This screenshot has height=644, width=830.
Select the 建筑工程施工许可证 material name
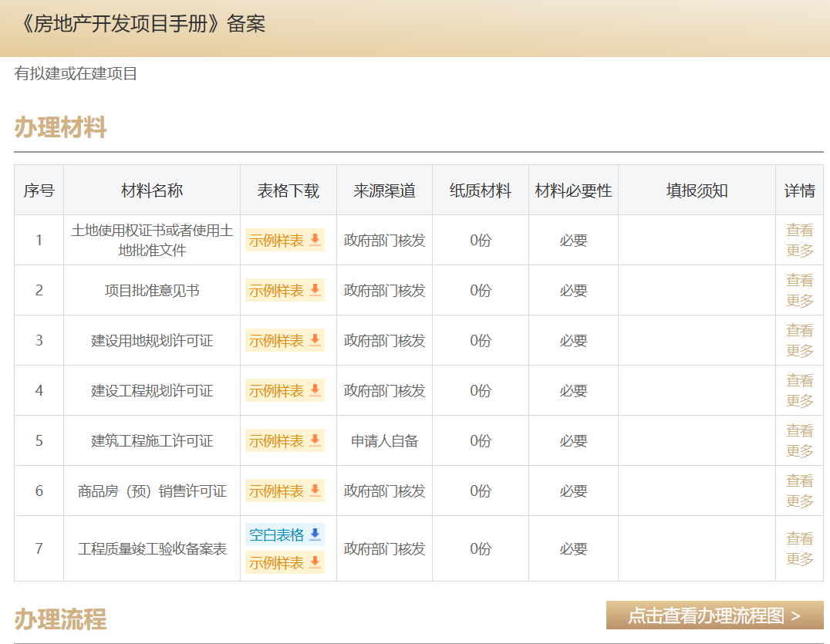[152, 441]
